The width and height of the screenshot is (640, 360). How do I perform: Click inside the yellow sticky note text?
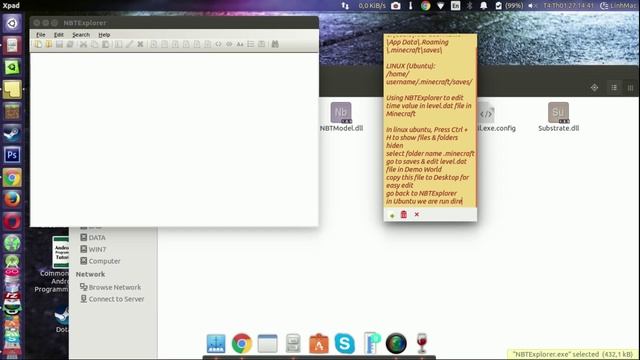click(x=430, y=121)
